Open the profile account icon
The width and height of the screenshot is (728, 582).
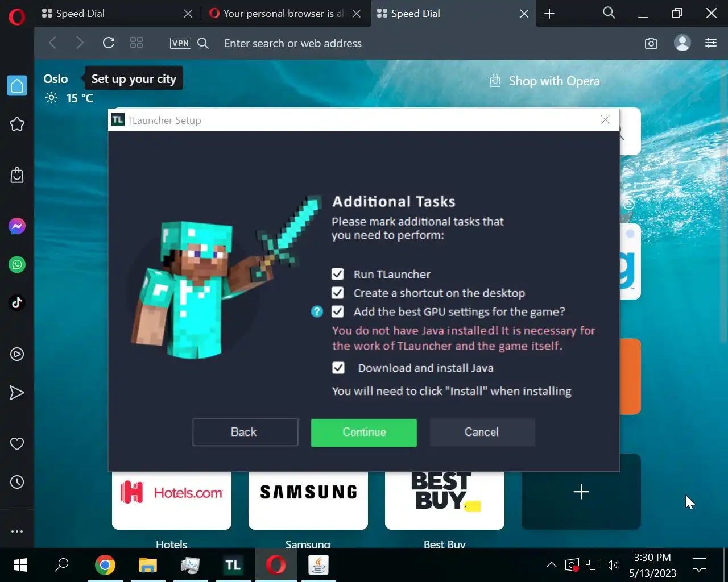click(682, 43)
